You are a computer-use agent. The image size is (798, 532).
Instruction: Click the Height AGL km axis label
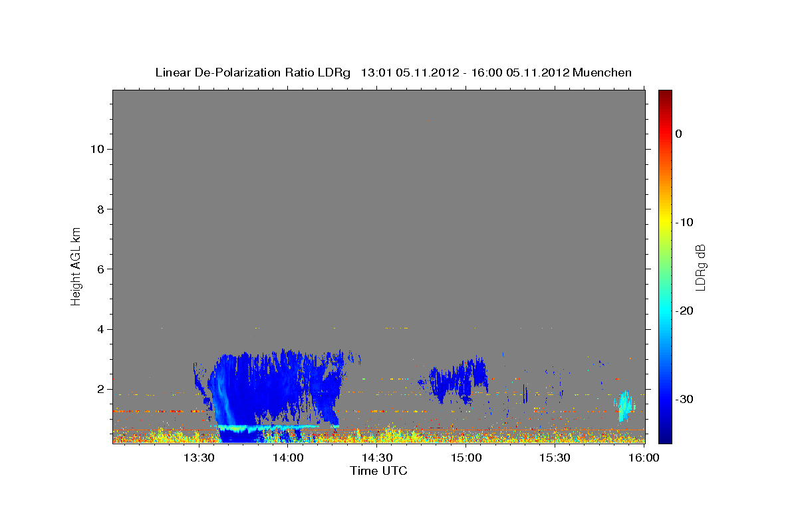pyautogui.click(x=76, y=266)
